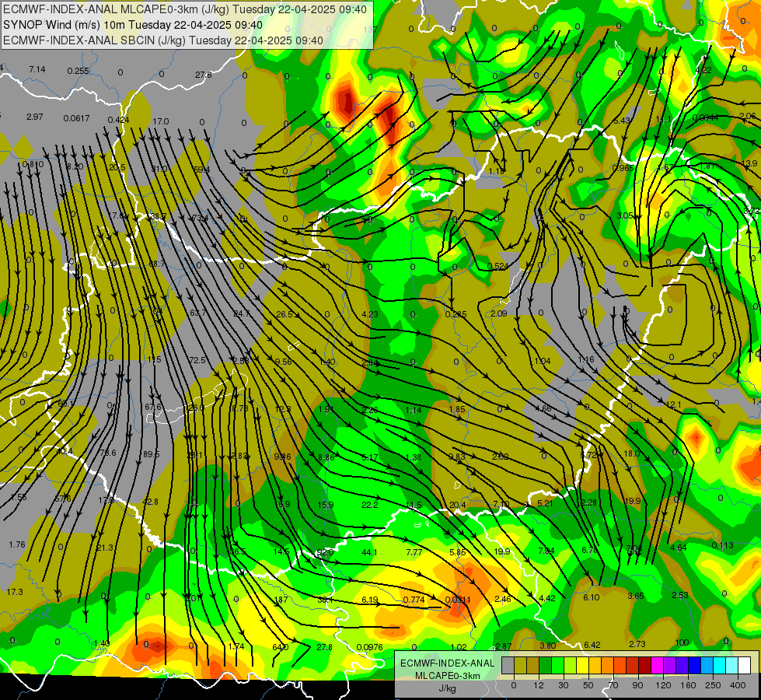Click the map value 0.255
This screenshot has width=761, height=700.
click(79, 71)
